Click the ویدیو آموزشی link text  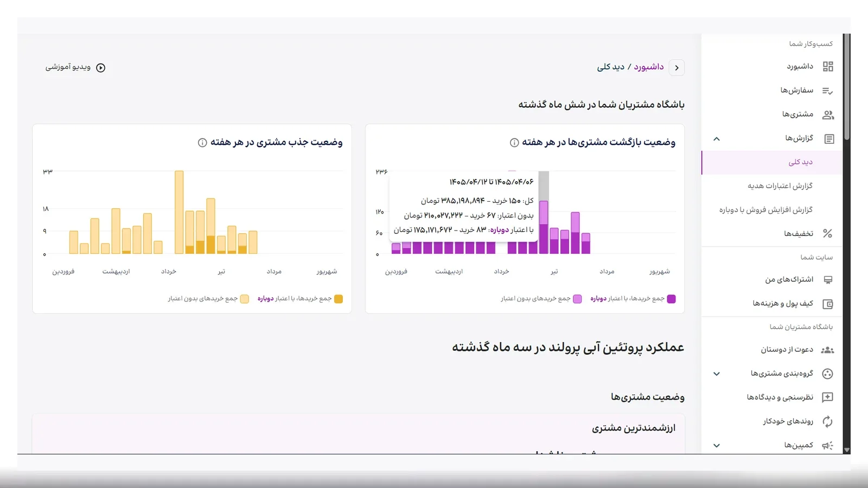[x=68, y=67]
